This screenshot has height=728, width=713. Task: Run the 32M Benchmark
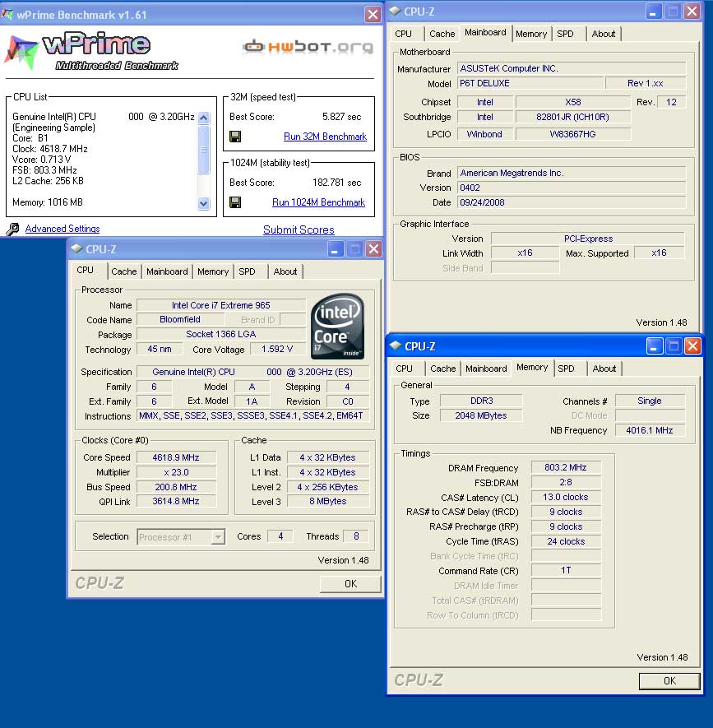(325, 137)
